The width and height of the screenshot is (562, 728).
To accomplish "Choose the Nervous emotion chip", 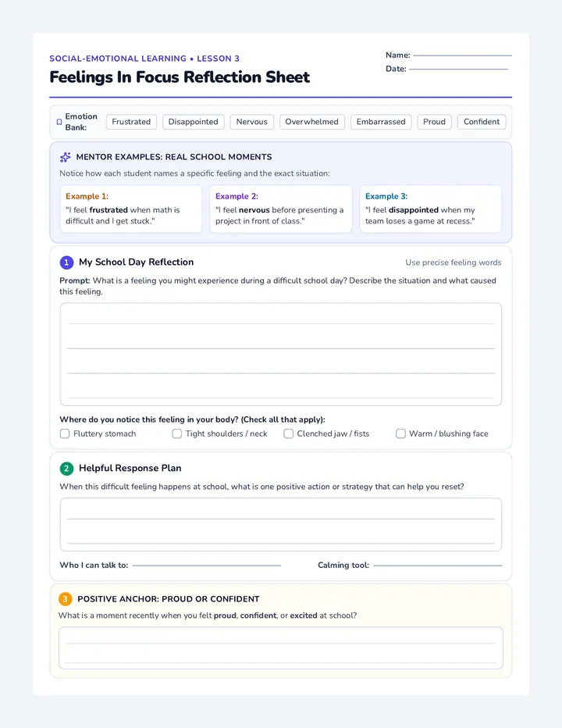I will coord(251,122).
